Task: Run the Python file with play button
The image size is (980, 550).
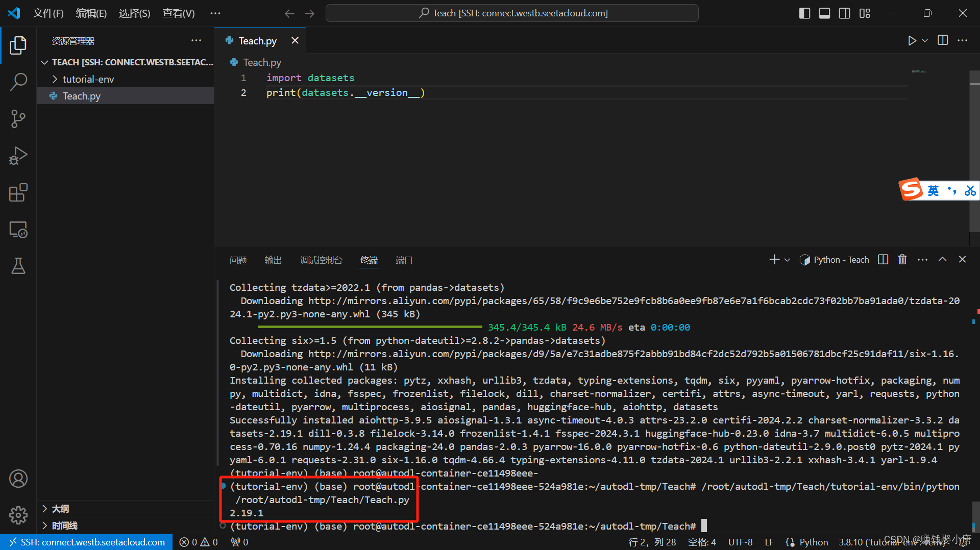Action: point(912,40)
